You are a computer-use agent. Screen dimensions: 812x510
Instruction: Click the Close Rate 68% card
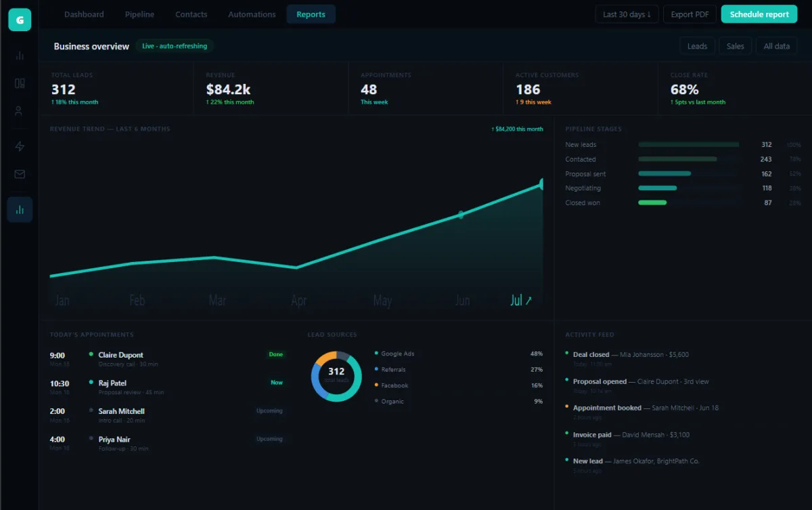735,89
